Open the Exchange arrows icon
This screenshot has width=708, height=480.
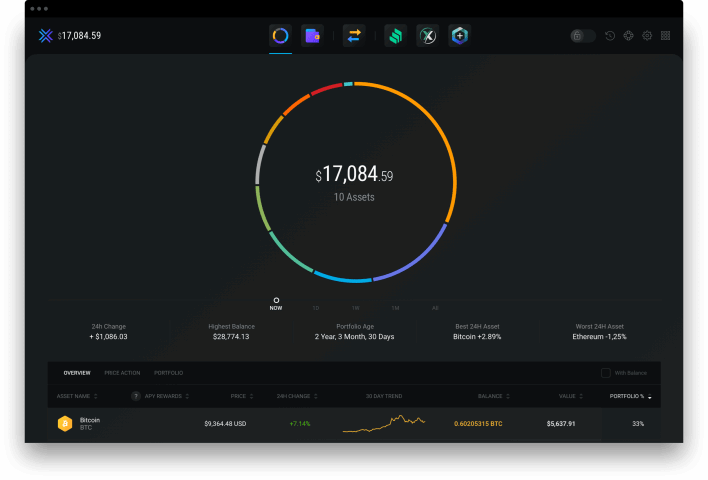click(x=354, y=36)
